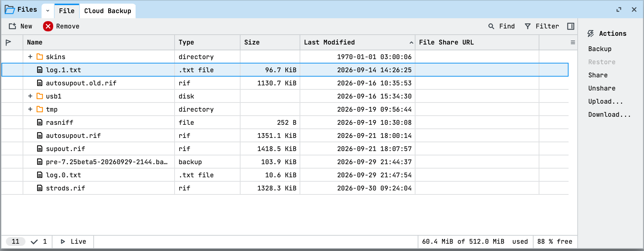Click the red Remove icon
644x251 pixels.
[48, 26]
